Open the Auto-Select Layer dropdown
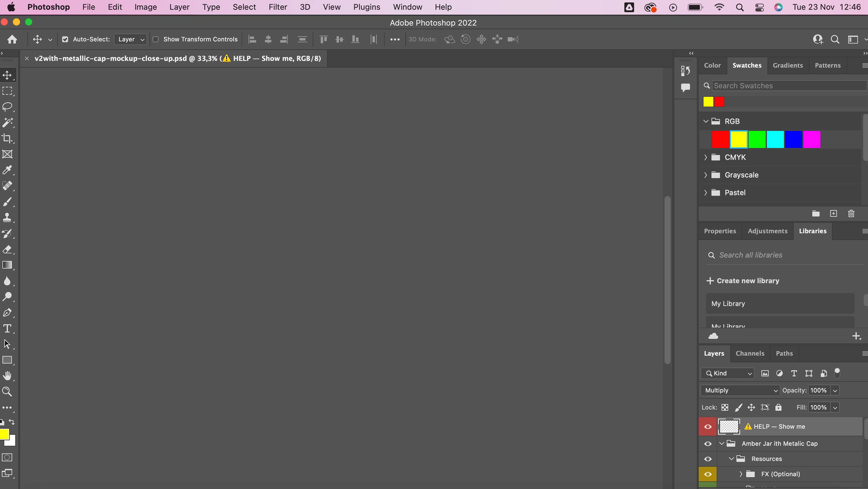The image size is (868, 489). pyautogui.click(x=130, y=39)
